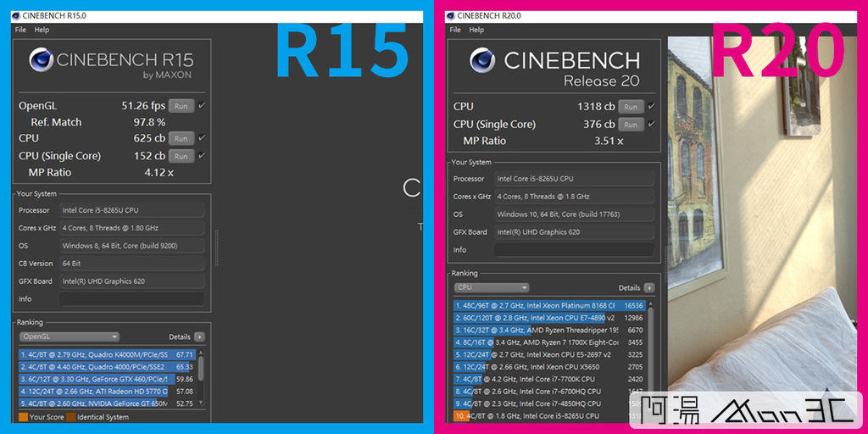Run the CPU test in R15

[181, 138]
